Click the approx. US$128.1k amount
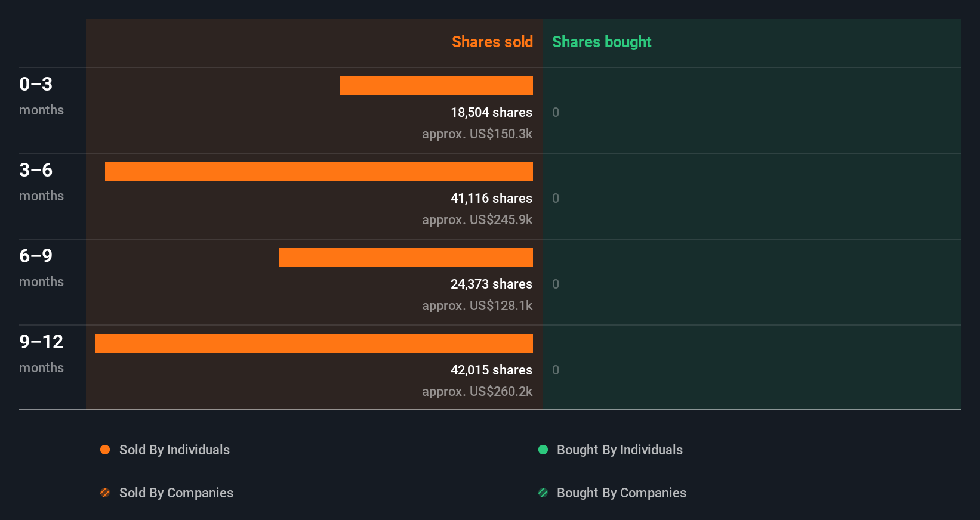Image resolution: width=980 pixels, height=520 pixels. 477,305
